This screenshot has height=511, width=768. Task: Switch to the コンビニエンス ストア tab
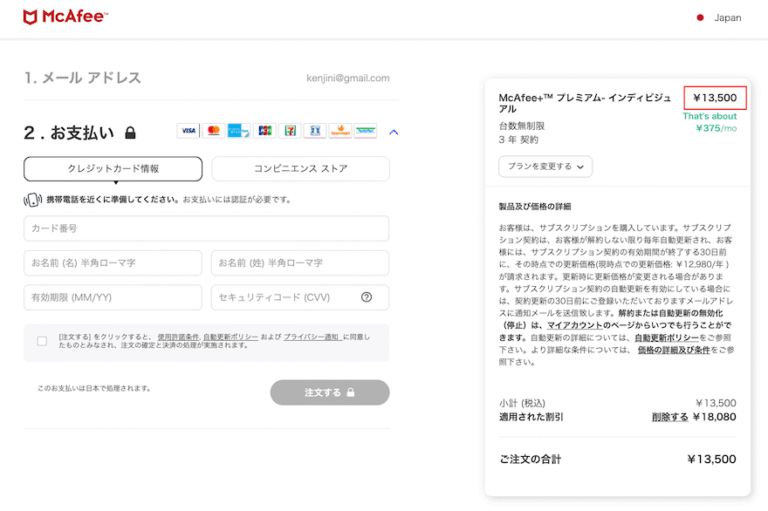point(300,169)
